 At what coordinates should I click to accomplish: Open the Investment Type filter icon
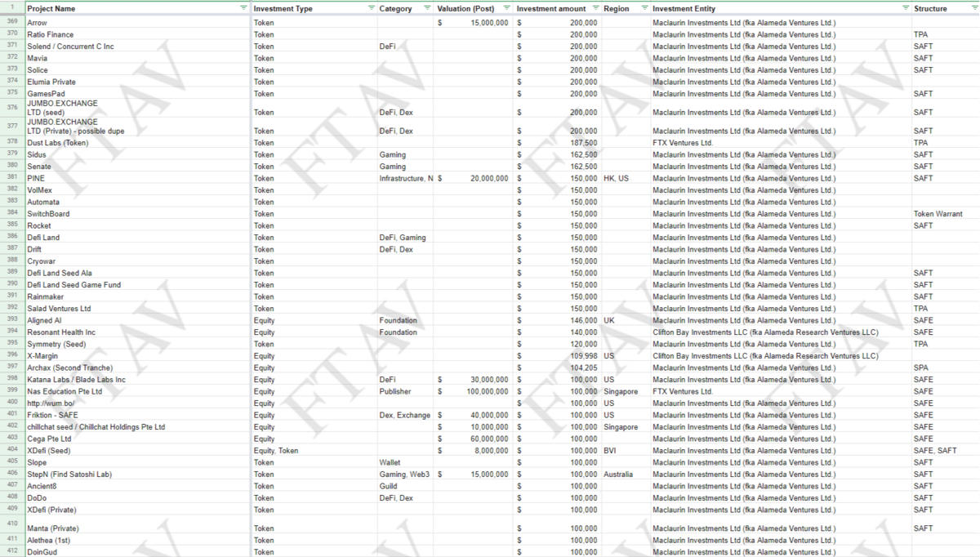click(369, 8)
